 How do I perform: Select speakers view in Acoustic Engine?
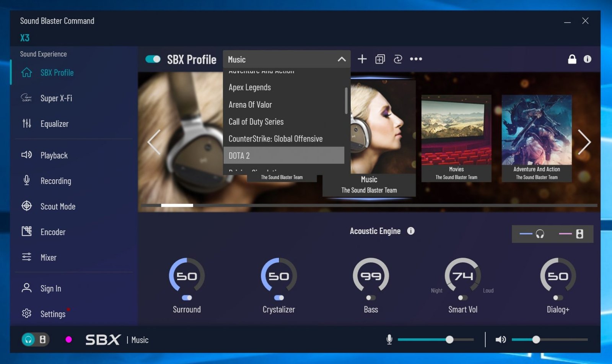tap(571, 234)
